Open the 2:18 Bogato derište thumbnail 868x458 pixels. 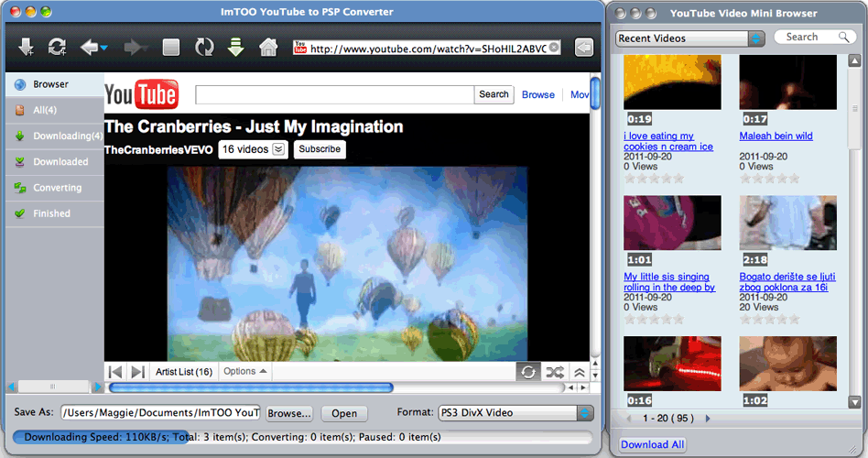tap(787, 223)
